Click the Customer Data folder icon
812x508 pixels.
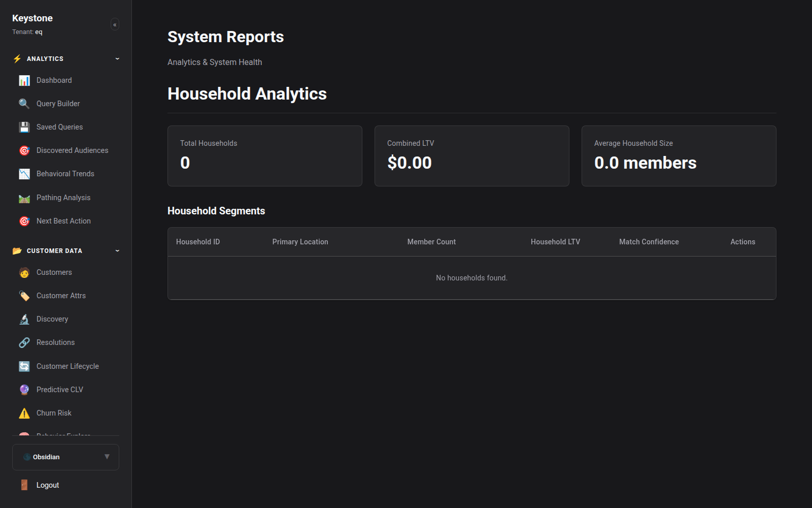pyautogui.click(x=17, y=250)
